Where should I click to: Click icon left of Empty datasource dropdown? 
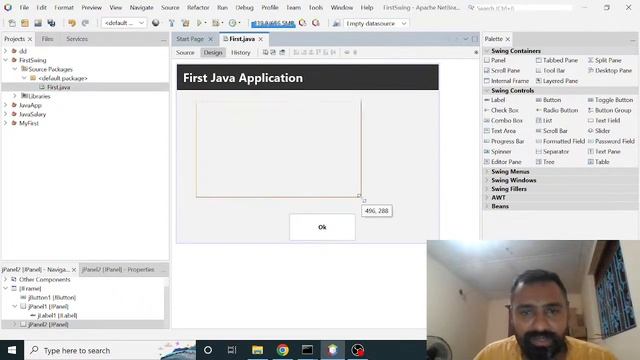coord(336,23)
